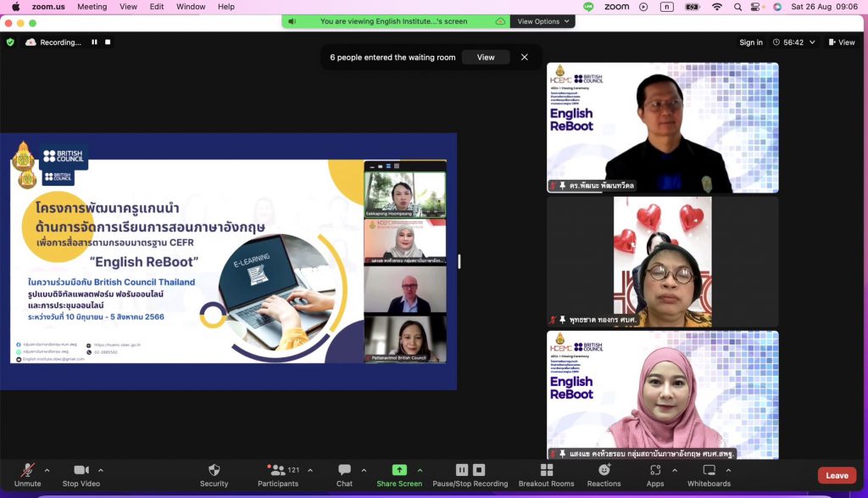Click the red Leave button
868x498 pixels.
tap(837, 475)
